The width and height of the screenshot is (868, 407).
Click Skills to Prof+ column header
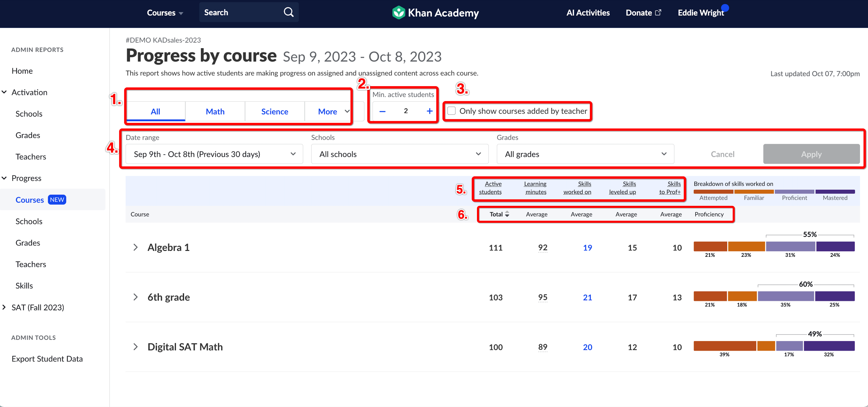click(x=670, y=188)
